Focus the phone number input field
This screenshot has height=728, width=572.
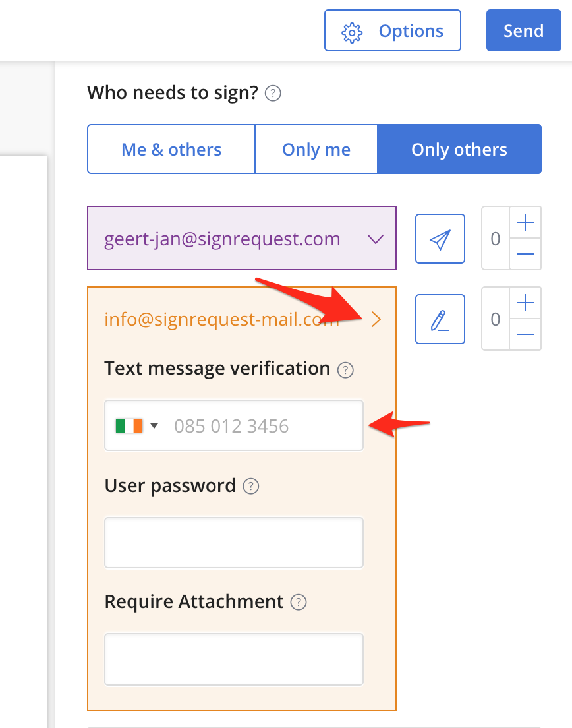(x=234, y=425)
